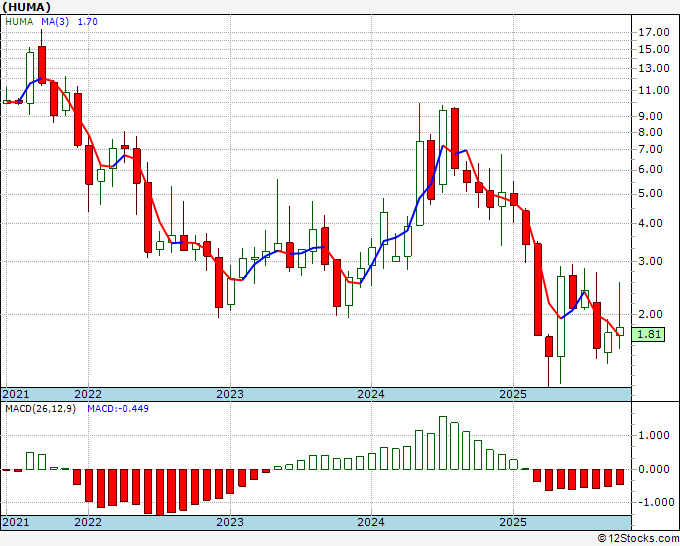Viewport: 680px width, 546px height.
Task: Click 2024 on the MACD panel timeline
Action: [371, 523]
